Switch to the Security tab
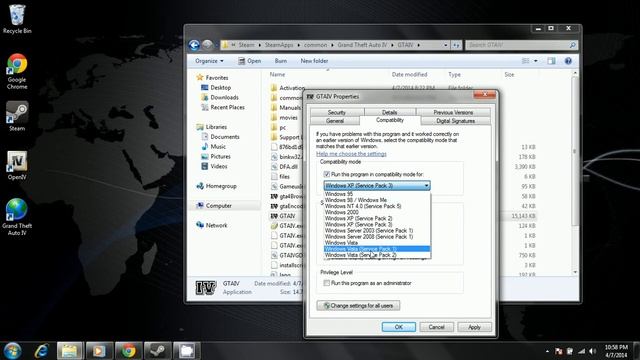The image size is (640, 360). [x=337, y=112]
